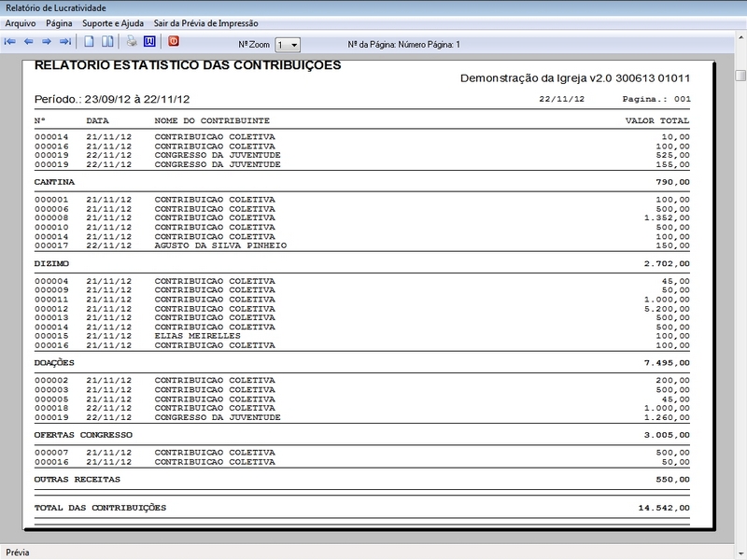Click 'Pagina.: 001' text
This screenshot has height=560, width=747.
[656, 99]
